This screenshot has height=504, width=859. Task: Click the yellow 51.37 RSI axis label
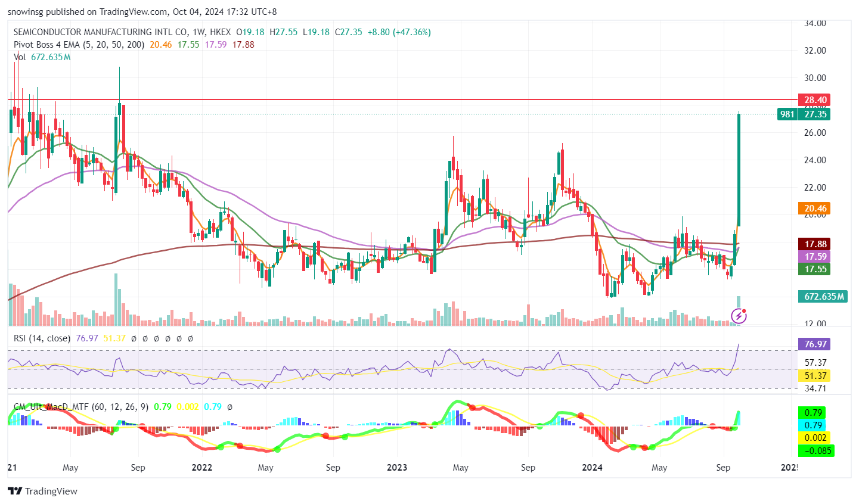[x=814, y=376]
